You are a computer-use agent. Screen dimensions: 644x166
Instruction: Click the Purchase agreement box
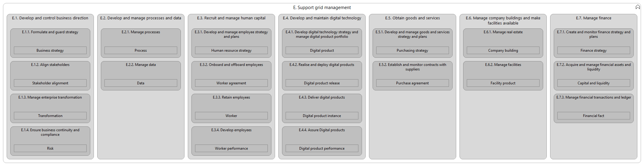click(x=412, y=83)
